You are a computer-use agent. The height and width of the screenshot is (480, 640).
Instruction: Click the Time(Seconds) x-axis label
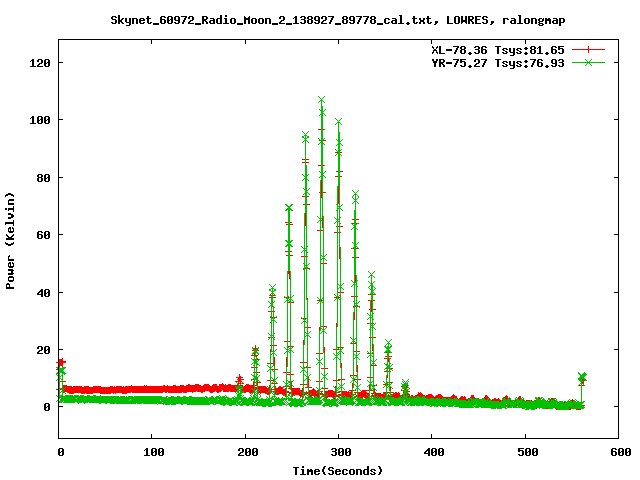click(x=338, y=469)
